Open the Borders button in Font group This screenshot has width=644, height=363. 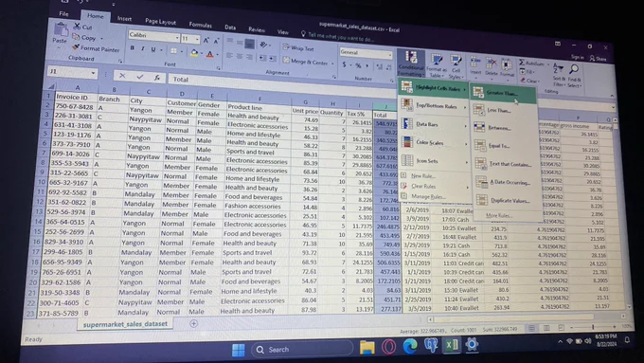(173, 51)
